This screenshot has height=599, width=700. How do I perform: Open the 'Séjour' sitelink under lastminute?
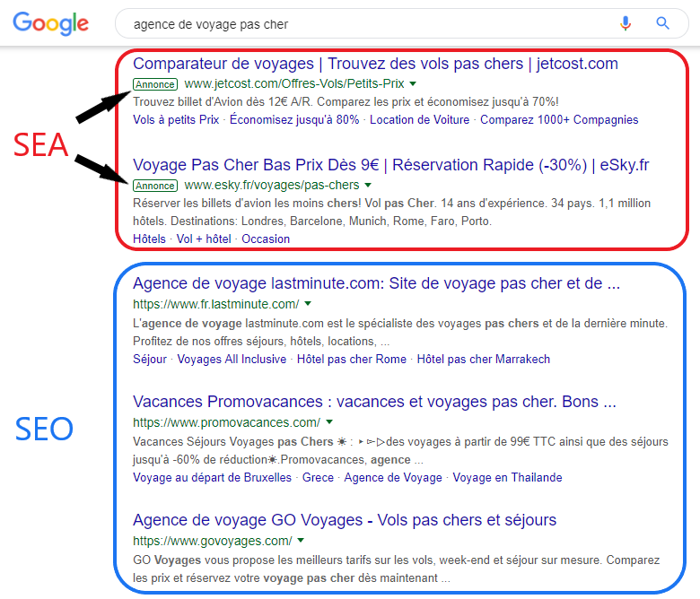click(150, 360)
